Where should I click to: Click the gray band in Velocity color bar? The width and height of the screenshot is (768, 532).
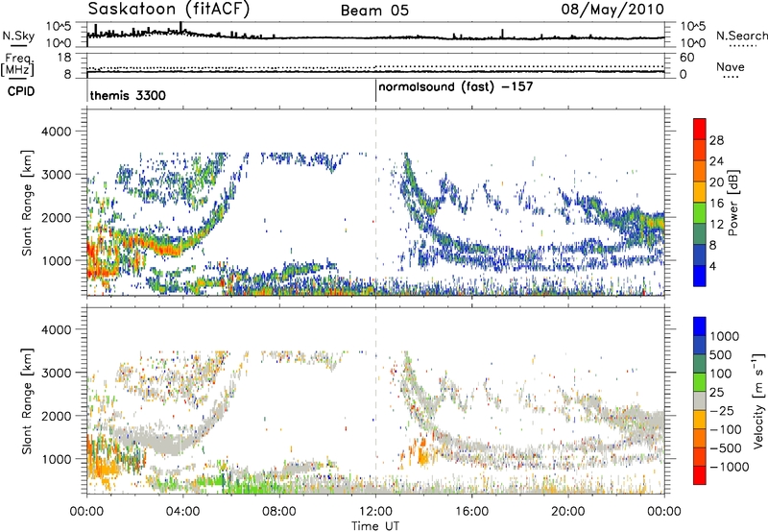coord(700,400)
